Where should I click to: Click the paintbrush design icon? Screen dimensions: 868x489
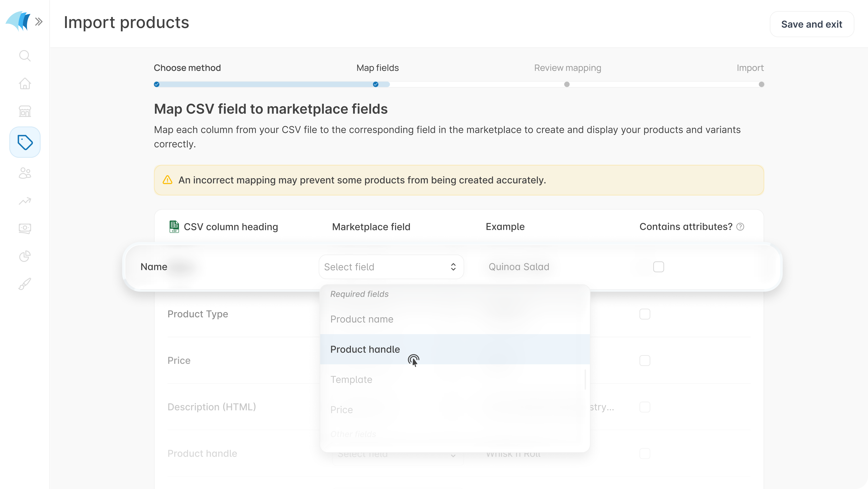pyautogui.click(x=25, y=284)
